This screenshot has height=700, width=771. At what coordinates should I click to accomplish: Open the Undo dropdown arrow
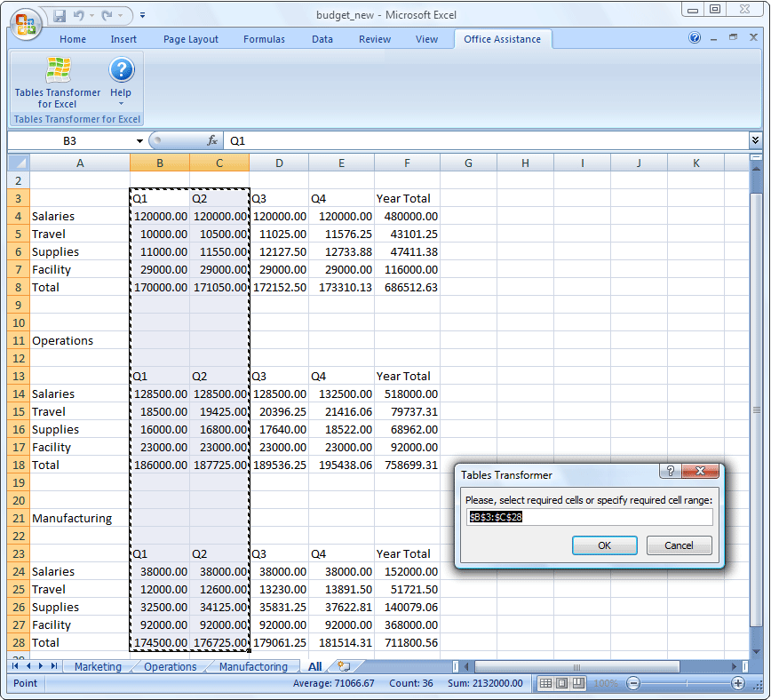(x=91, y=15)
